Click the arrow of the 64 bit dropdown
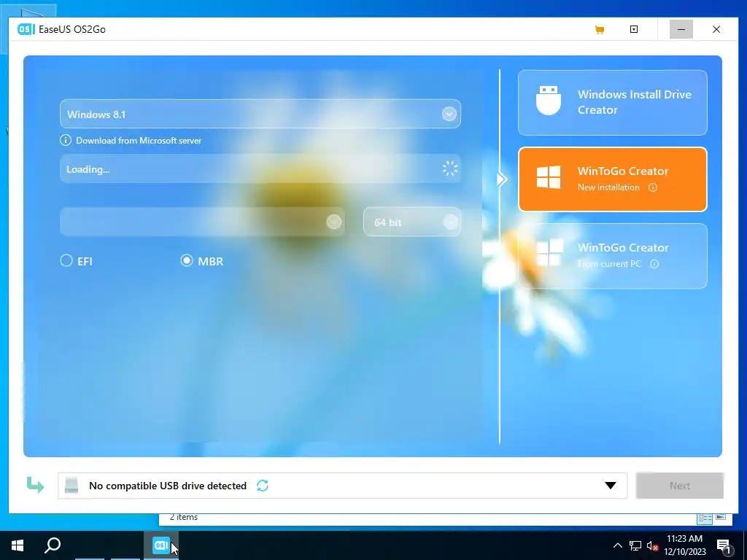 coord(449,222)
